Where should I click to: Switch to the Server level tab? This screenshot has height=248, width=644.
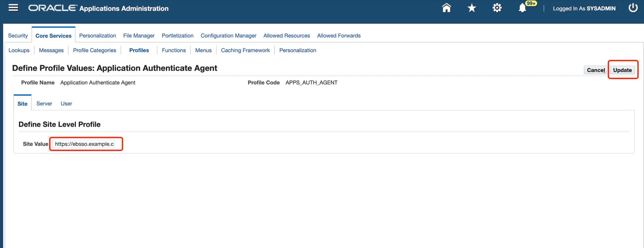(44, 103)
